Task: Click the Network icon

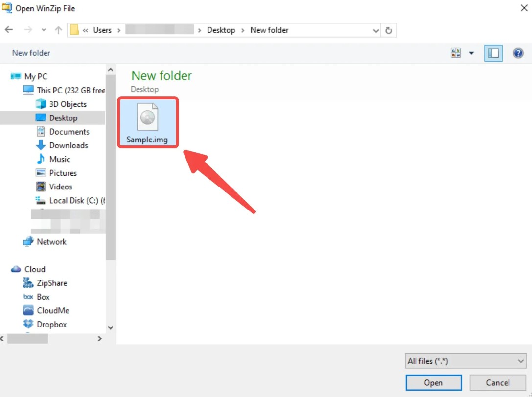Action: tap(28, 241)
